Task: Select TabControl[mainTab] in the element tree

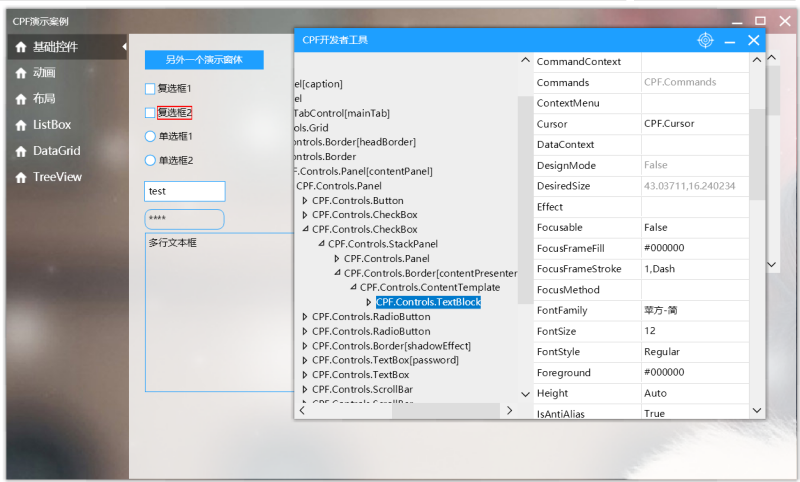Action: click(342, 113)
